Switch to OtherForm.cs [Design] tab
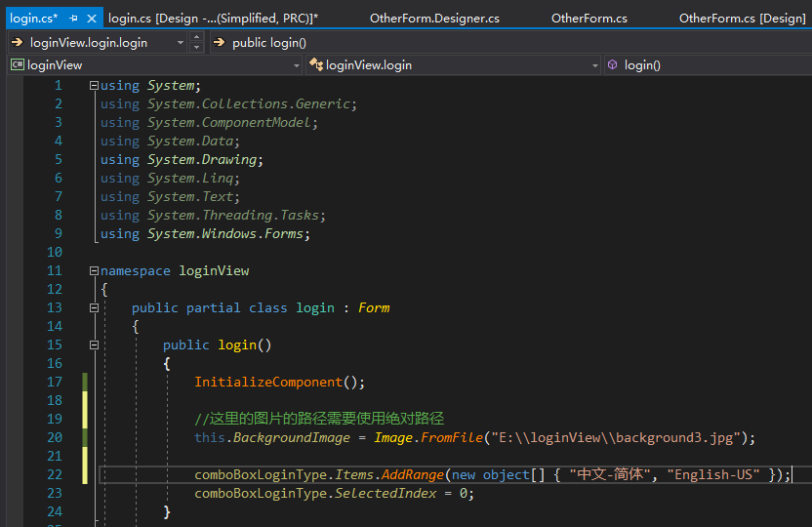Screen dimensions: 812x527 (x=742, y=19)
